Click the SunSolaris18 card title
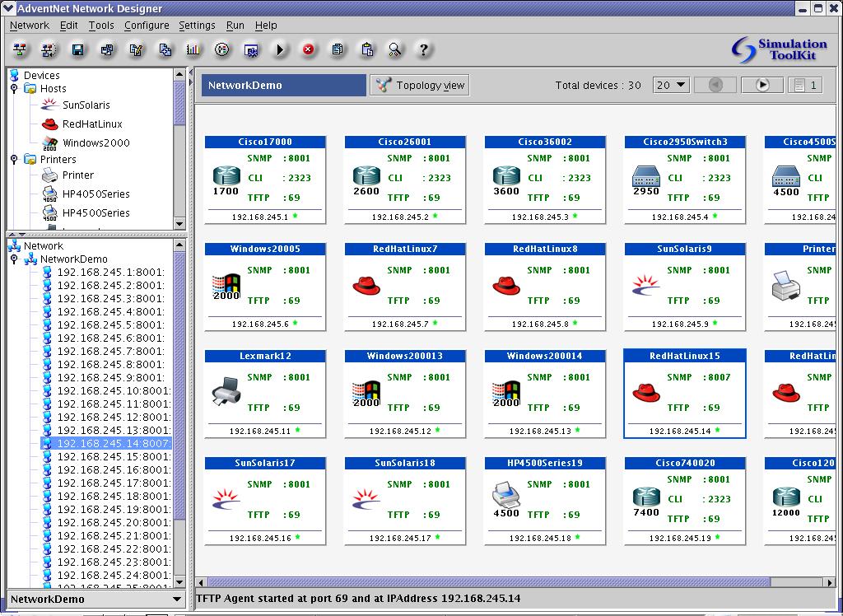This screenshot has height=616, width=843. [405, 463]
